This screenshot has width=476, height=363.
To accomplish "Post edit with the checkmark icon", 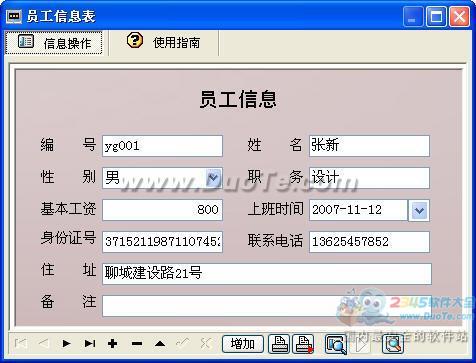I will pyautogui.click(x=183, y=343).
